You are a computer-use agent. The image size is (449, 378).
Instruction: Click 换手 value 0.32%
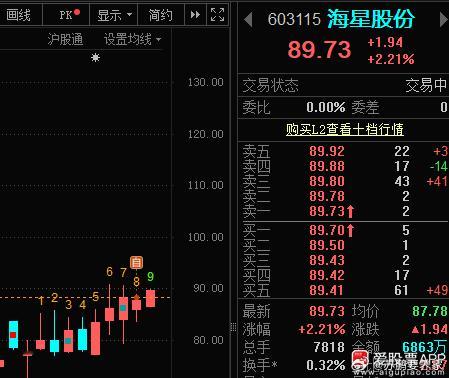[x=326, y=365]
